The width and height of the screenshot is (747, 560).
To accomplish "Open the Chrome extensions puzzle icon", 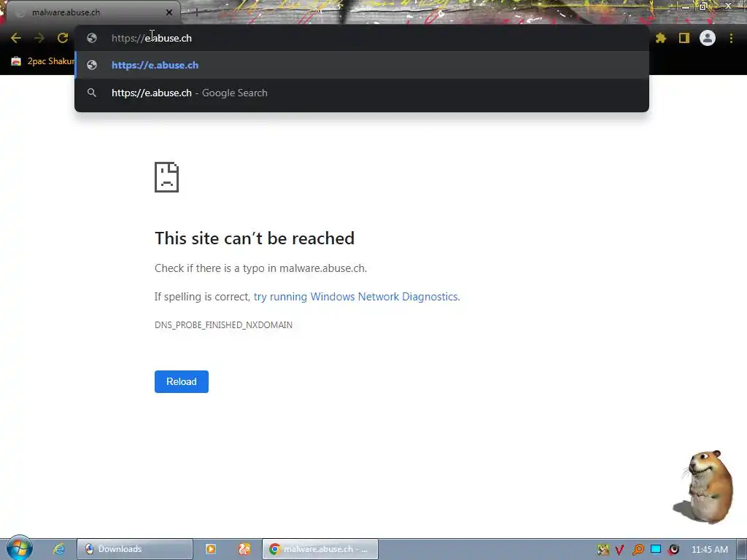I will tap(660, 38).
